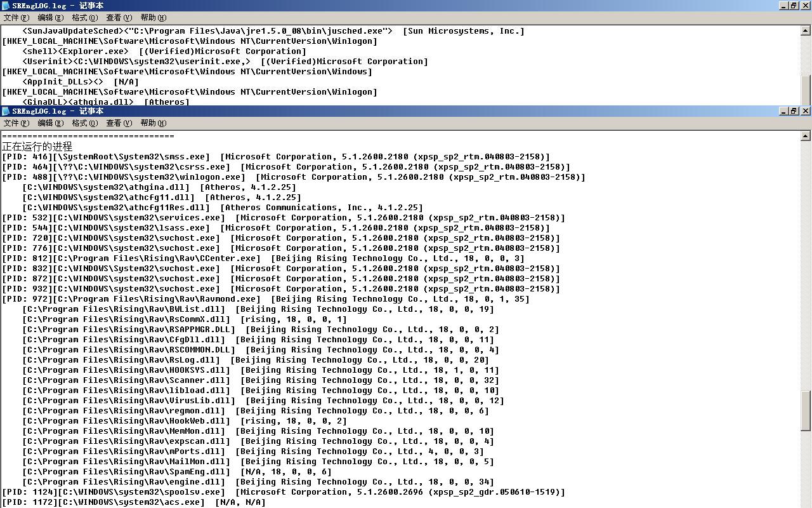Click the AppInit_DLLs registry line

point(81,82)
